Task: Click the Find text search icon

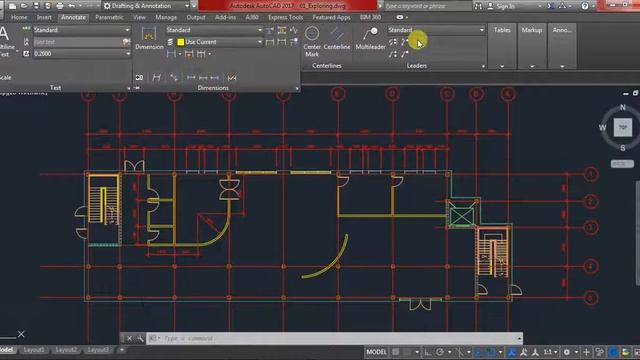Action: click(x=126, y=42)
